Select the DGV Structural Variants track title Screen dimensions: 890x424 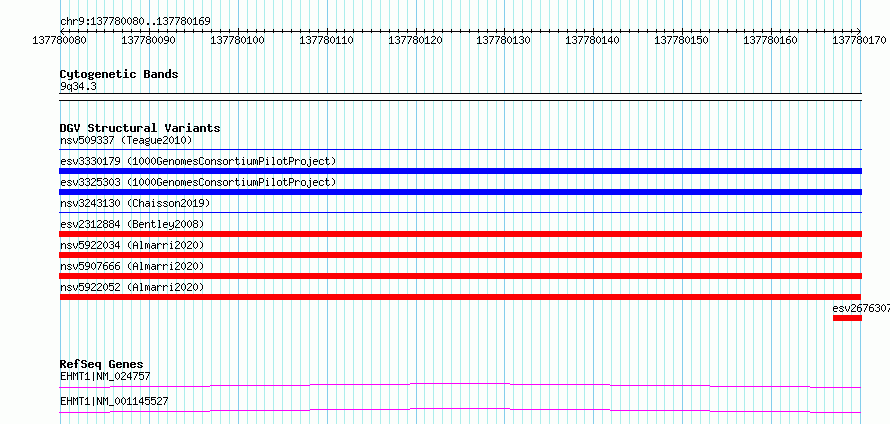click(140, 128)
